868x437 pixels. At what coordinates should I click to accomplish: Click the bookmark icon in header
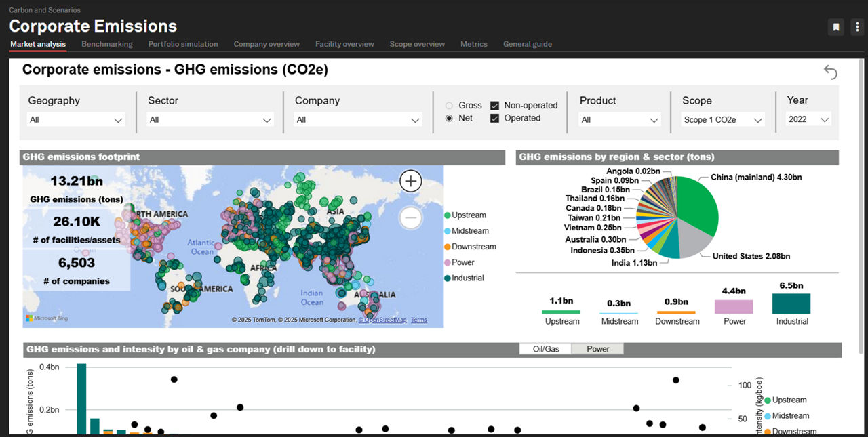coord(836,27)
